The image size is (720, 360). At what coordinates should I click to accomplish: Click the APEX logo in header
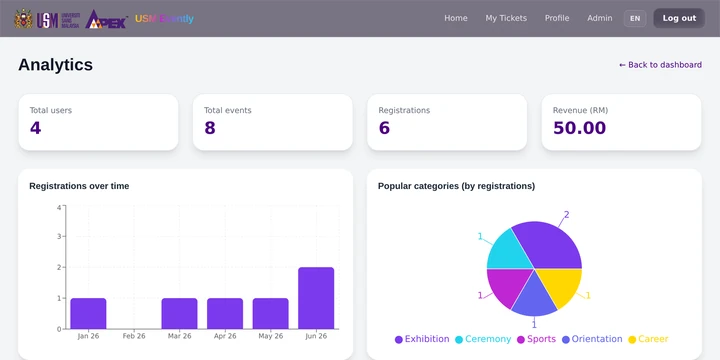tap(106, 19)
